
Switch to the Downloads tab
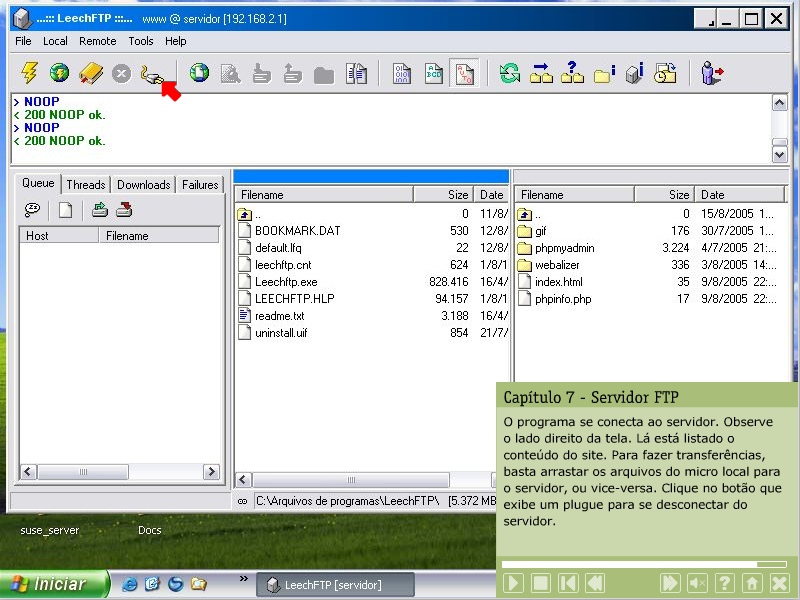pos(143,185)
